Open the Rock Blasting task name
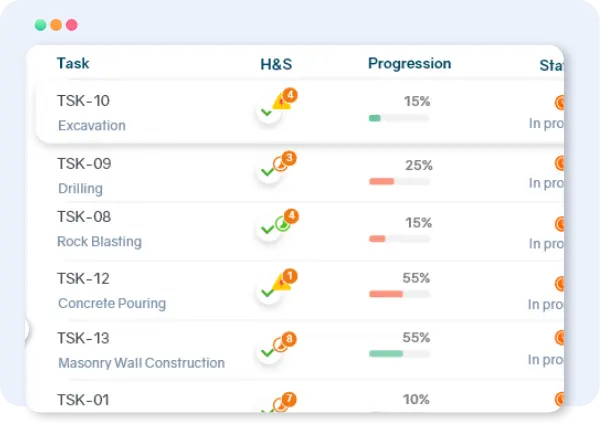The width and height of the screenshot is (600, 431). click(99, 241)
